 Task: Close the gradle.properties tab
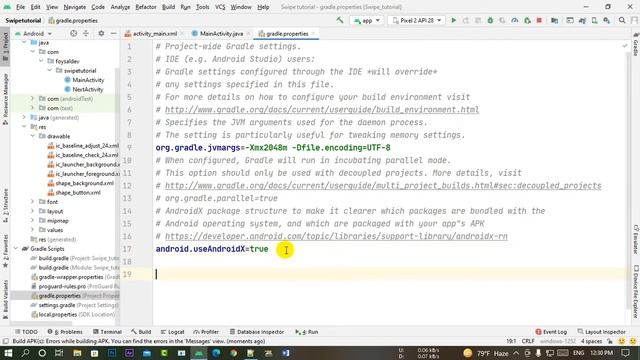point(313,34)
